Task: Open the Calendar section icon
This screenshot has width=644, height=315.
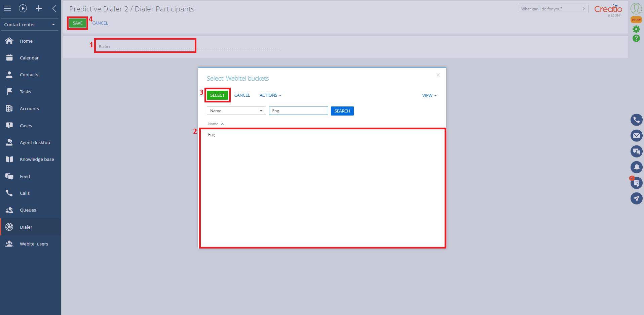Action: coord(9,58)
